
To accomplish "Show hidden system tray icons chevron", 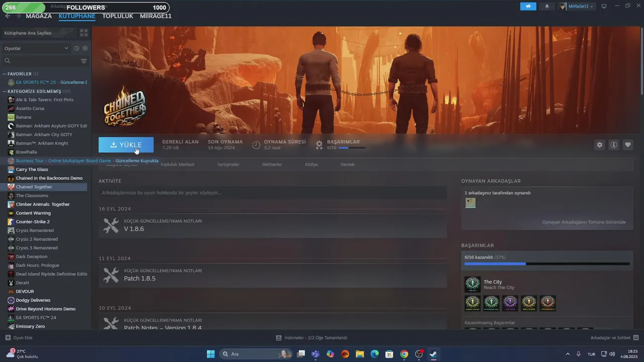I will tap(568, 354).
